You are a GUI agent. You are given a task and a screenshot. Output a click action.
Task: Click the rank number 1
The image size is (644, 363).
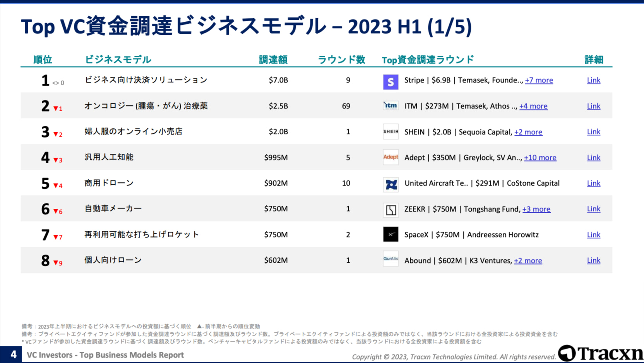[45, 81]
